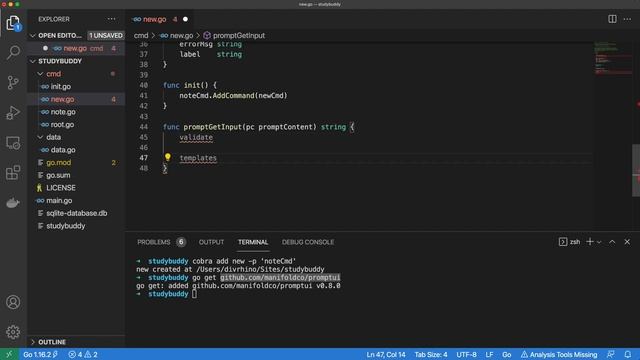Collapse the STUDYBUDDY folder section
Image resolution: width=640 pixels, height=360 pixels.
coord(33,61)
